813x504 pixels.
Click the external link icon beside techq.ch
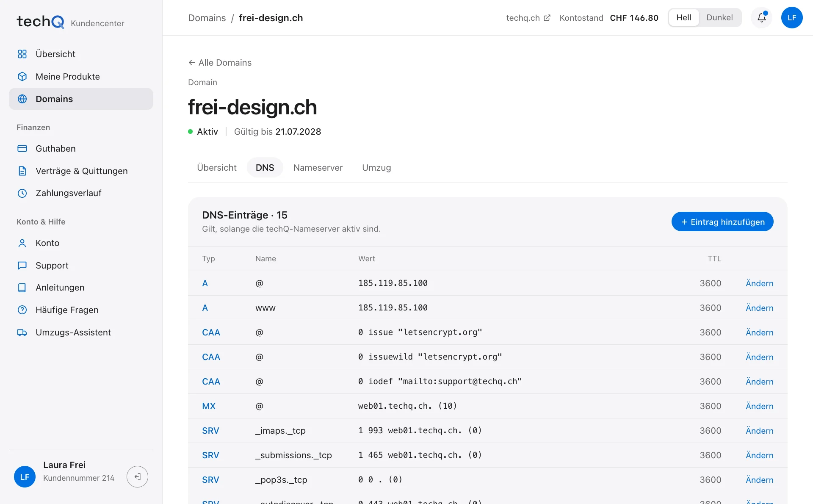click(x=547, y=18)
